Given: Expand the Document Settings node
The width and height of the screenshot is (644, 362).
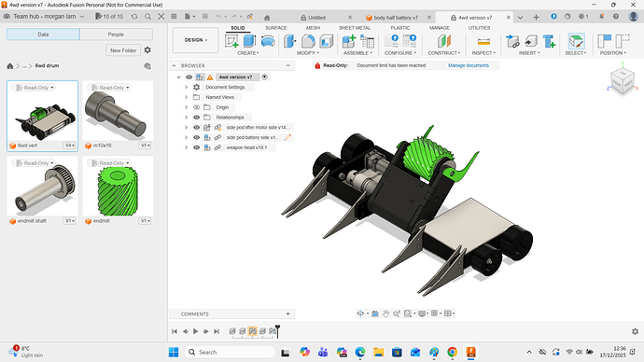Looking at the screenshot, I should [x=186, y=87].
